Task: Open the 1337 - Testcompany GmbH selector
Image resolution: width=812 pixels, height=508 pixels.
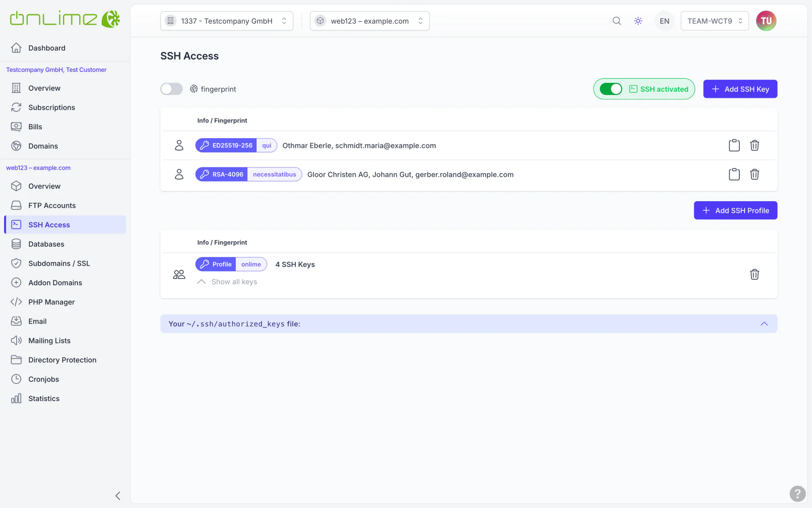Action: [x=227, y=21]
